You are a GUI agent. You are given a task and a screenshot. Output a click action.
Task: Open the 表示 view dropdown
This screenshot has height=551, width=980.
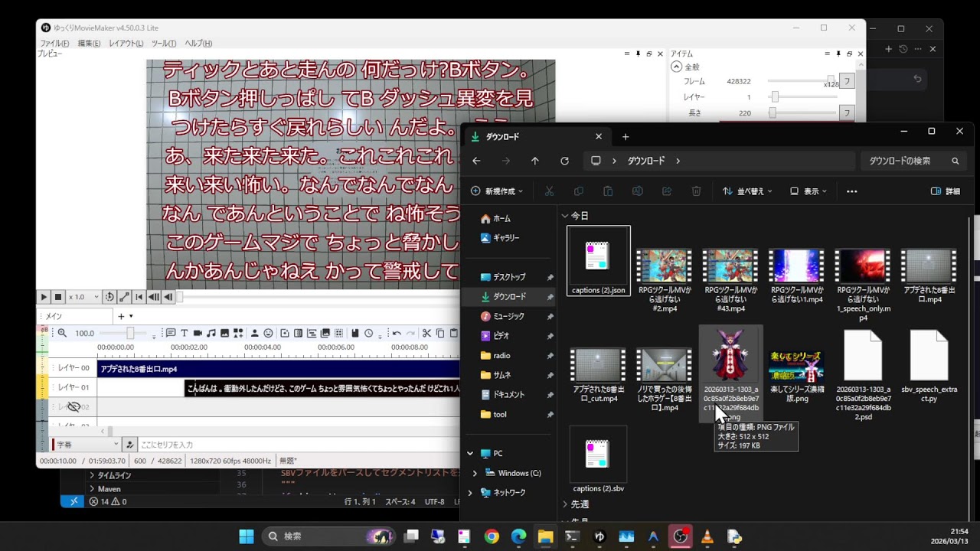(808, 191)
